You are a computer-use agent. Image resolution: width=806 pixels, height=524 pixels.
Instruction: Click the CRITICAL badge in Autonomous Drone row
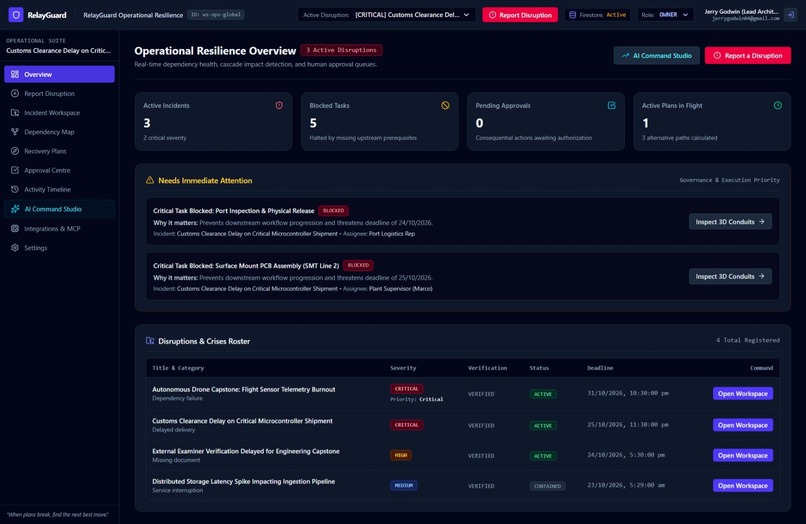pyautogui.click(x=407, y=389)
